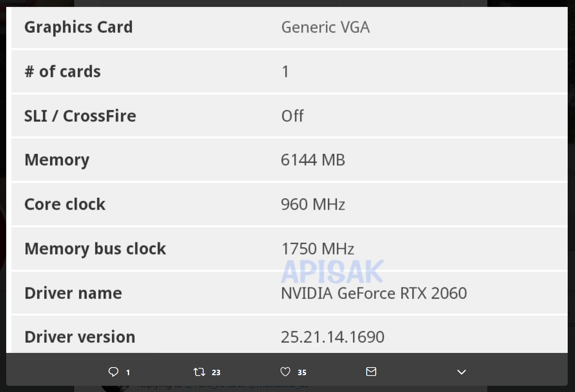Expand more options with the down chevron
Image resolution: width=575 pixels, height=392 pixels.
(x=461, y=372)
